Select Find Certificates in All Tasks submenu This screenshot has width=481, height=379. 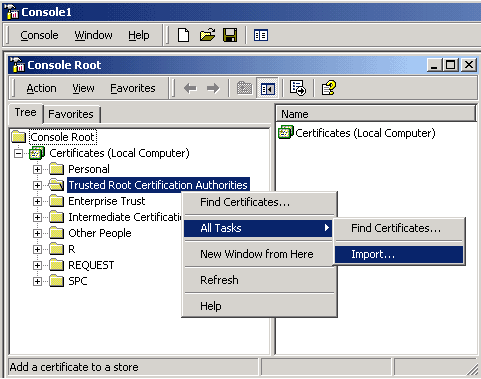(x=399, y=228)
